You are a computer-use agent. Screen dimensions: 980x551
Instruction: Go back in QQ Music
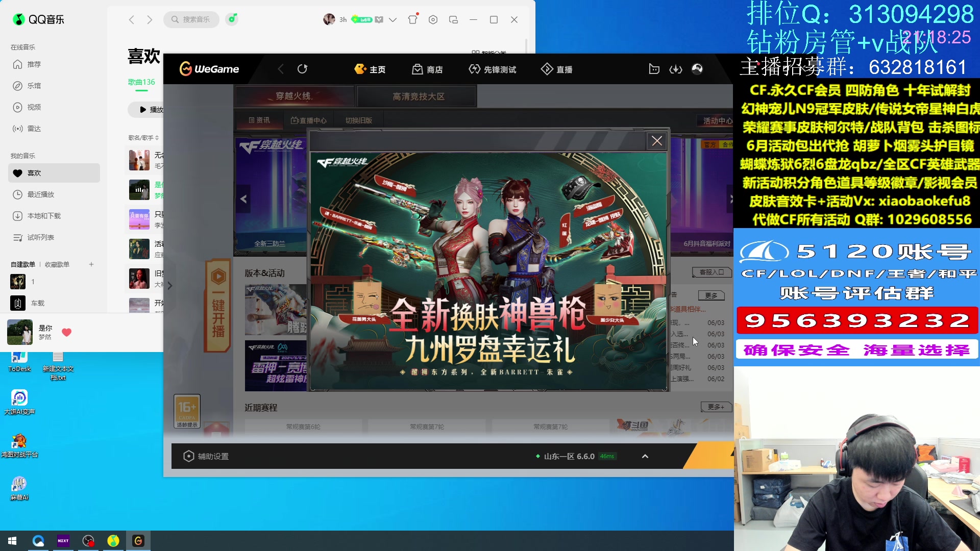(132, 19)
